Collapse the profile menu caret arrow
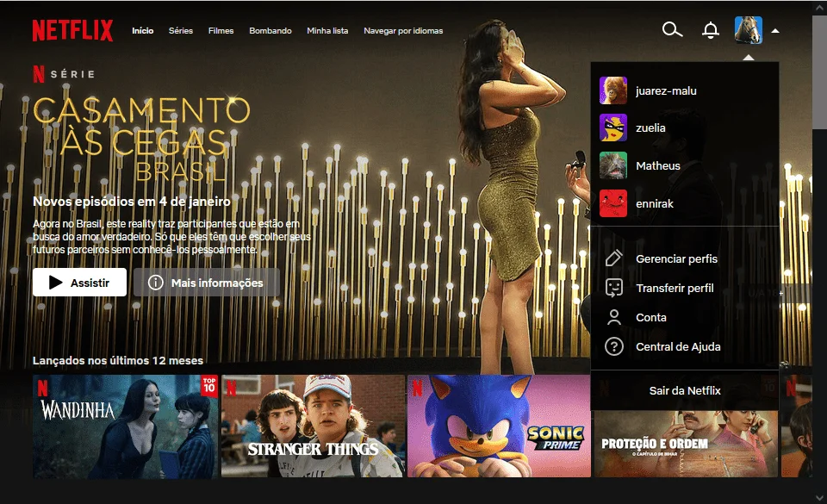The width and height of the screenshot is (827, 504). click(x=775, y=30)
